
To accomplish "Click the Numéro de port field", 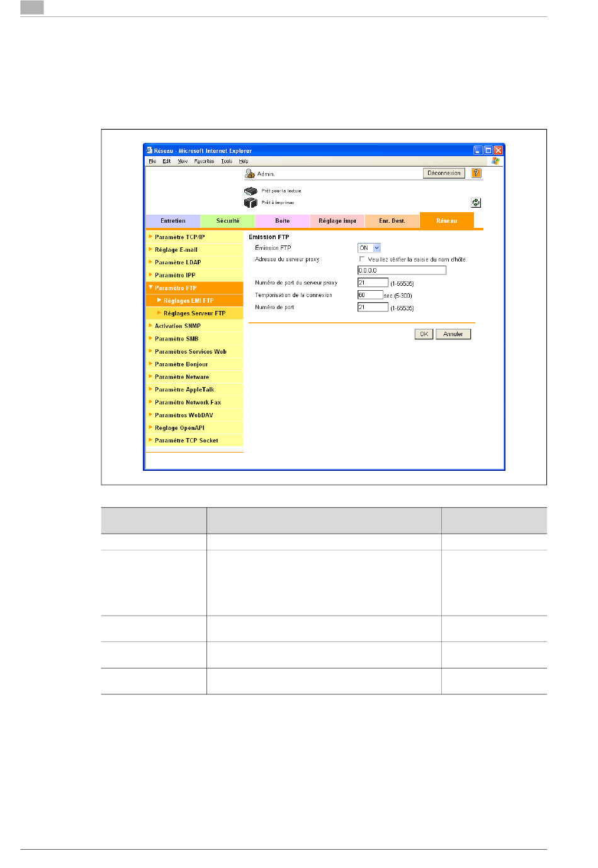I will tap(373, 307).
